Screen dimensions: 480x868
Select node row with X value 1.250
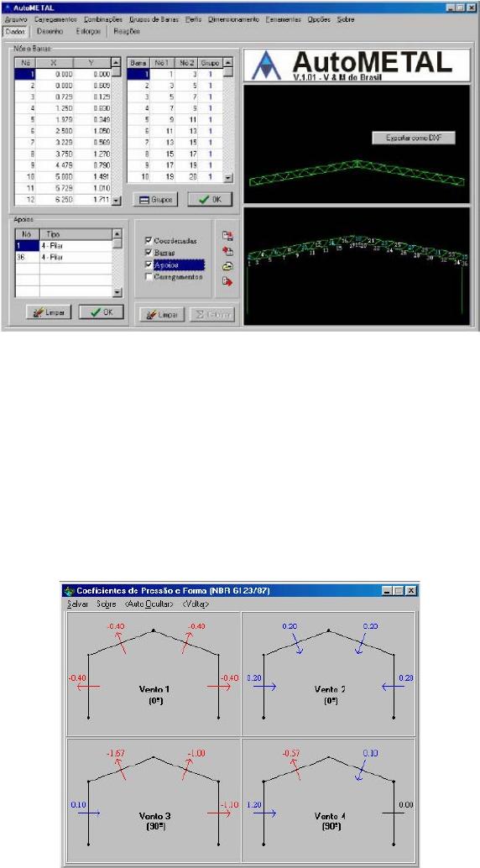tap(63, 109)
